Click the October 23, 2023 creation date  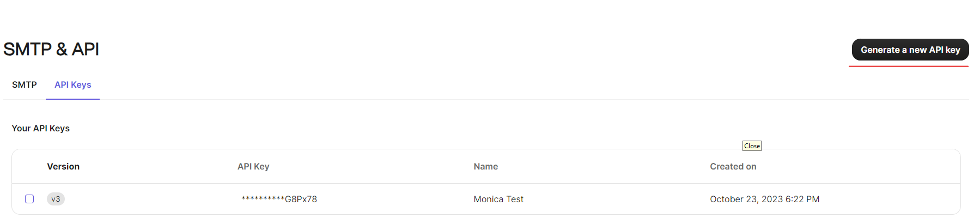pyautogui.click(x=746, y=199)
